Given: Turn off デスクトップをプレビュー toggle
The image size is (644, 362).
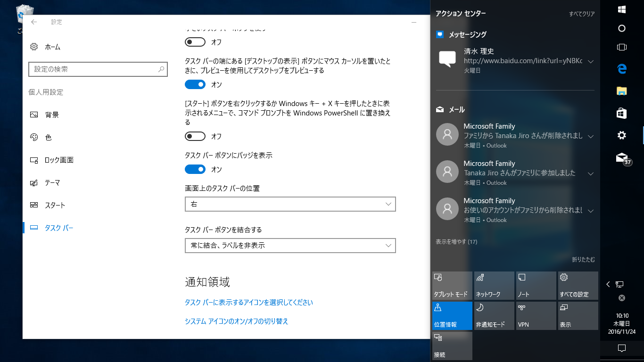Looking at the screenshot, I should pos(195,84).
